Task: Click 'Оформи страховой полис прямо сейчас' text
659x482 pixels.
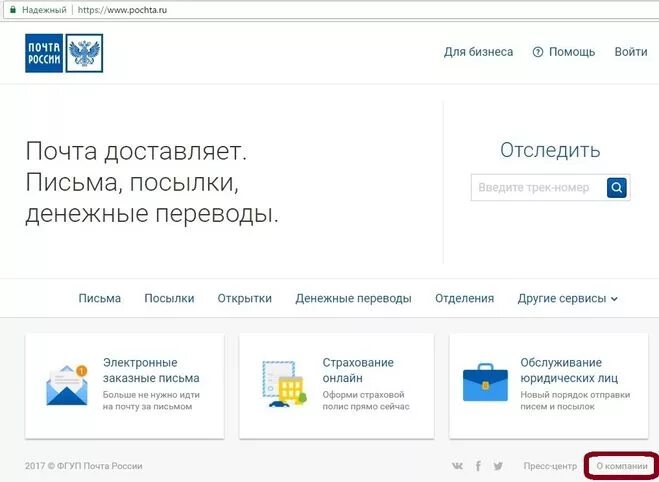Action: click(366, 400)
